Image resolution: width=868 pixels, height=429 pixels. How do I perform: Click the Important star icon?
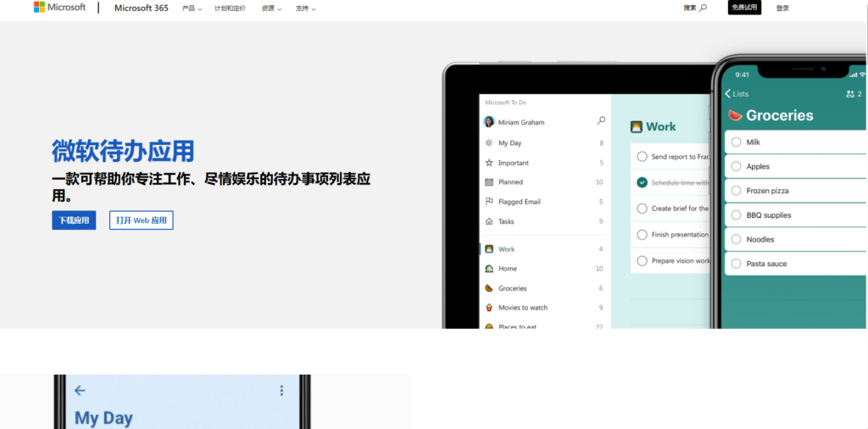(x=489, y=163)
